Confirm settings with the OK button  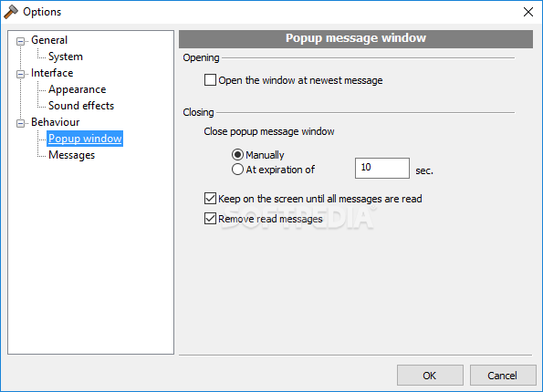430,375
